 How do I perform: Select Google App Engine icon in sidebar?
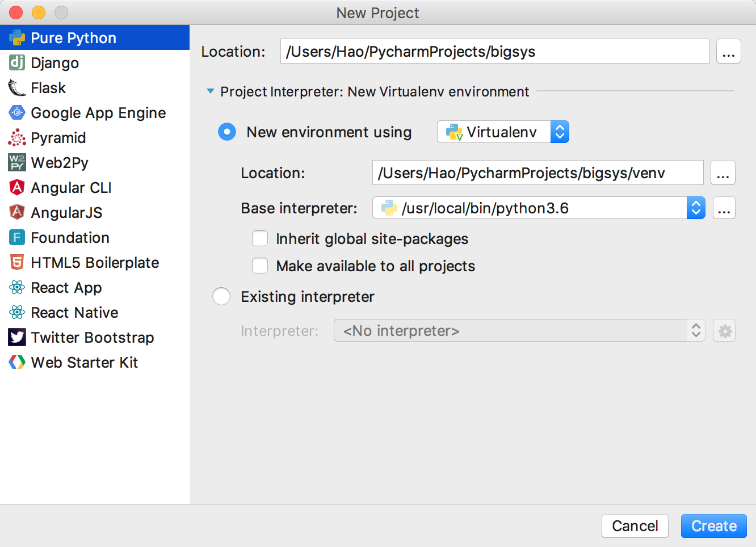17,113
